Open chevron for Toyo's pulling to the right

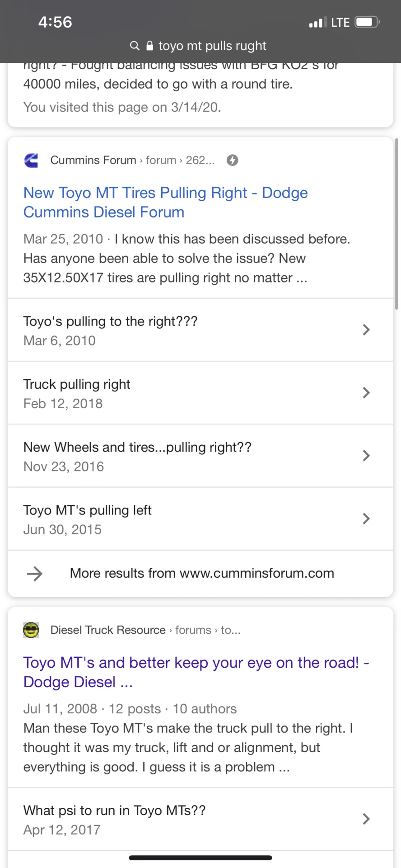pyautogui.click(x=366, y=330)
